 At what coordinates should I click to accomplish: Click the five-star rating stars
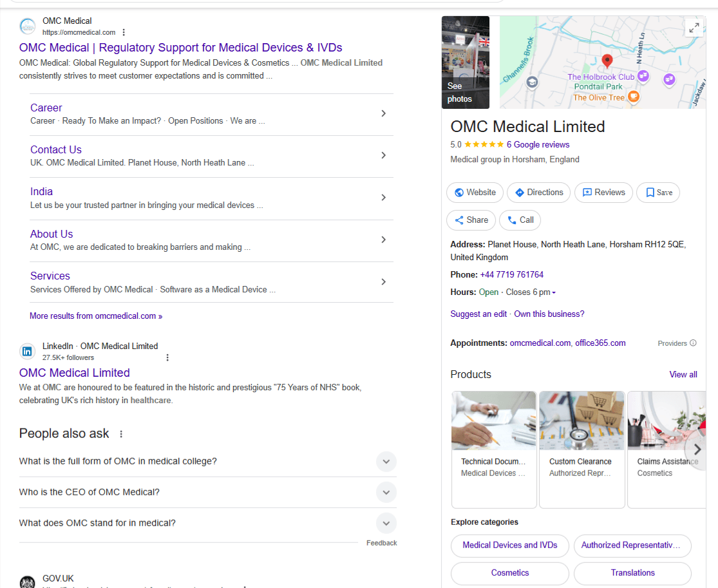tap(484, 145)
